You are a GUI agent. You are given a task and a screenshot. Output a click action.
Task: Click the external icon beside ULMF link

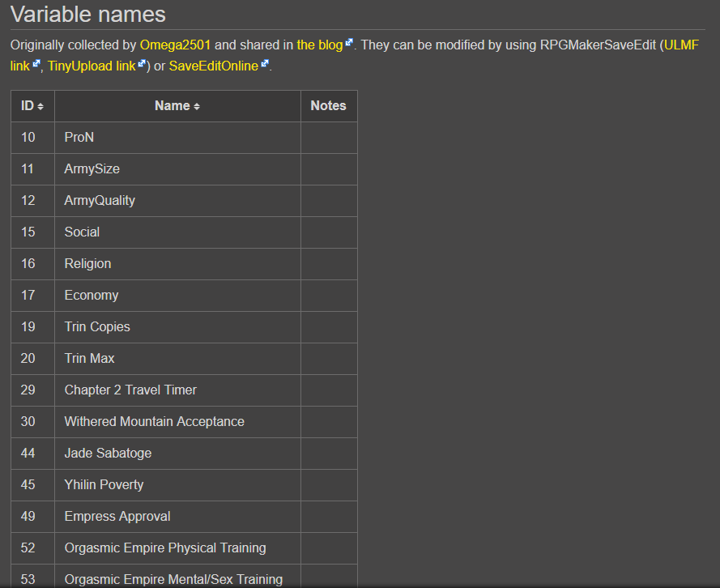coord(36,64)
